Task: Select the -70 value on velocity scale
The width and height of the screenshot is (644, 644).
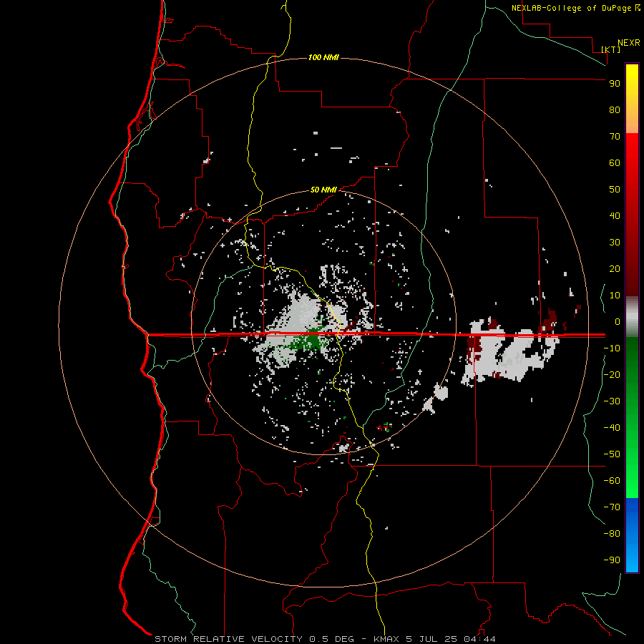Action: click(x=612, y=507)
